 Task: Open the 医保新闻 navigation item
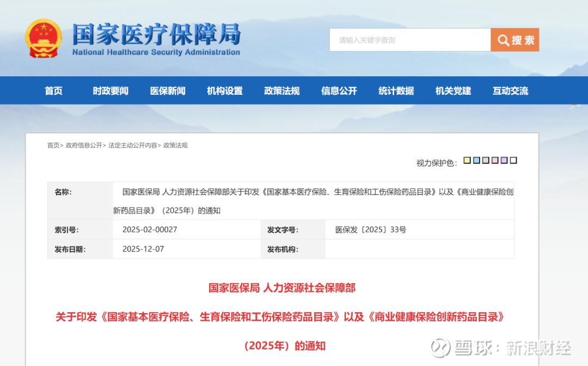pyautogui.click(x=168, y=91)
